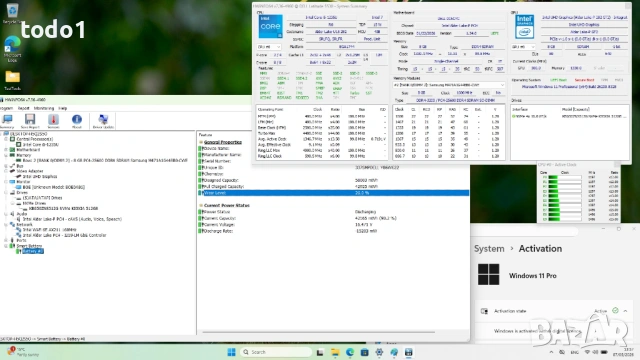Select the Samsung memory module row

104,160
